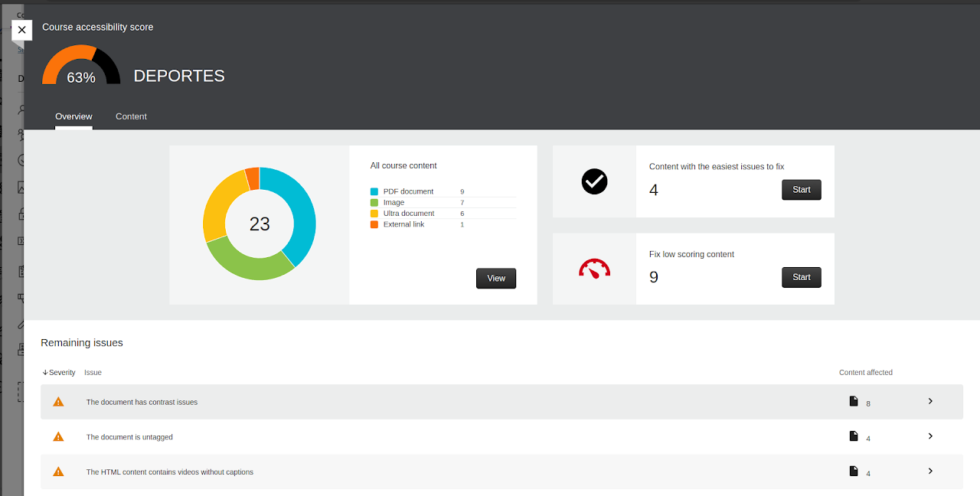Click the total count 23 in chart
The height and width of the screenshot is (496, 980).
tap(260, 224)
